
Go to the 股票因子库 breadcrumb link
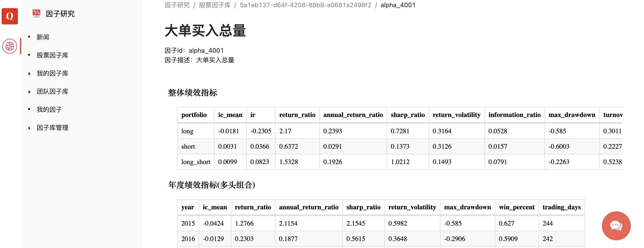[215, 5]
